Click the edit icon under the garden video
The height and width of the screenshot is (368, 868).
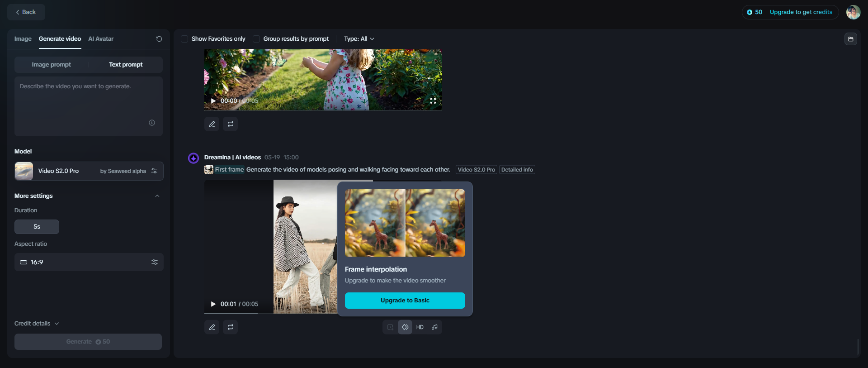pyautogui.click(x=212, y=124)
